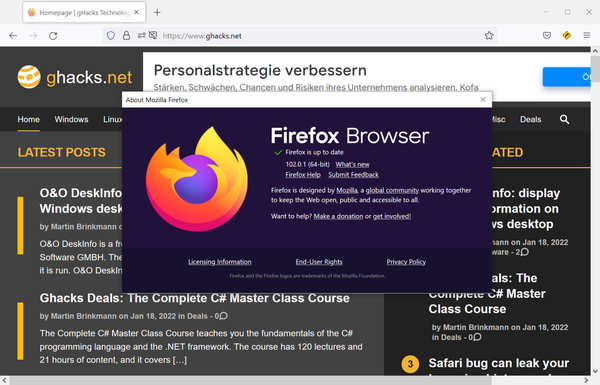Click the autoplay blocked icon in address bar
Viewport: 600px width, 385px height.
pyautogui.click(x=153, y=35)
